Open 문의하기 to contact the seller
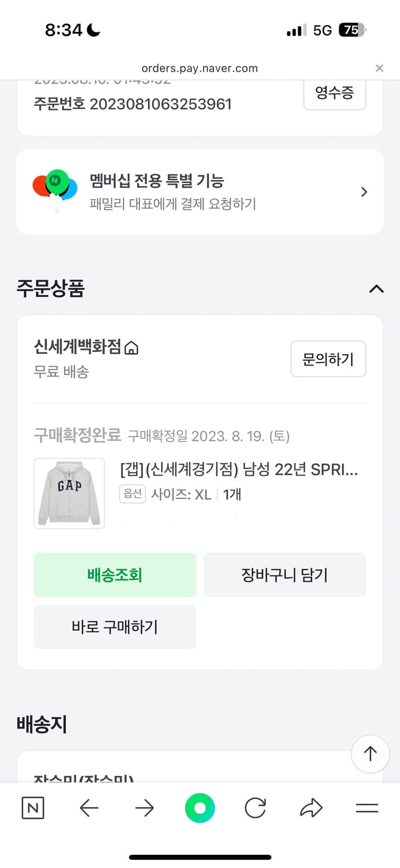The width and height of the screenshot is (400, 868). (328, 359)
